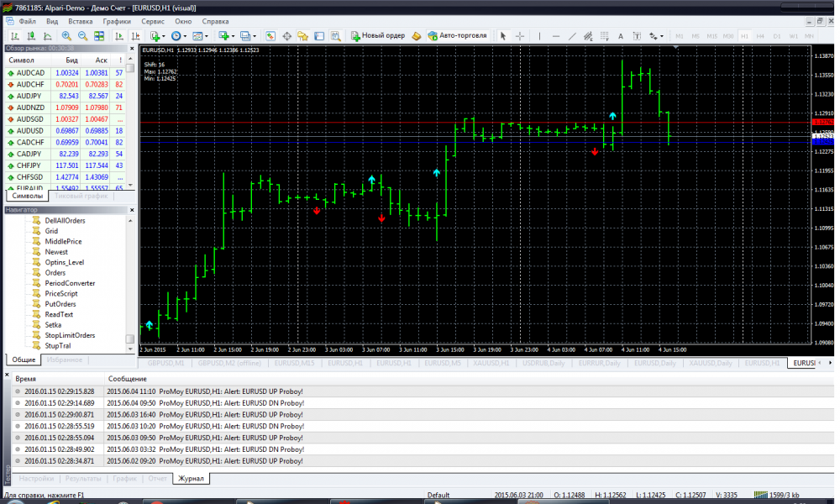The image size is (840, 504).
Task: Switch to the XAUUSD,H1 chart tab
Action: (487, 363)
